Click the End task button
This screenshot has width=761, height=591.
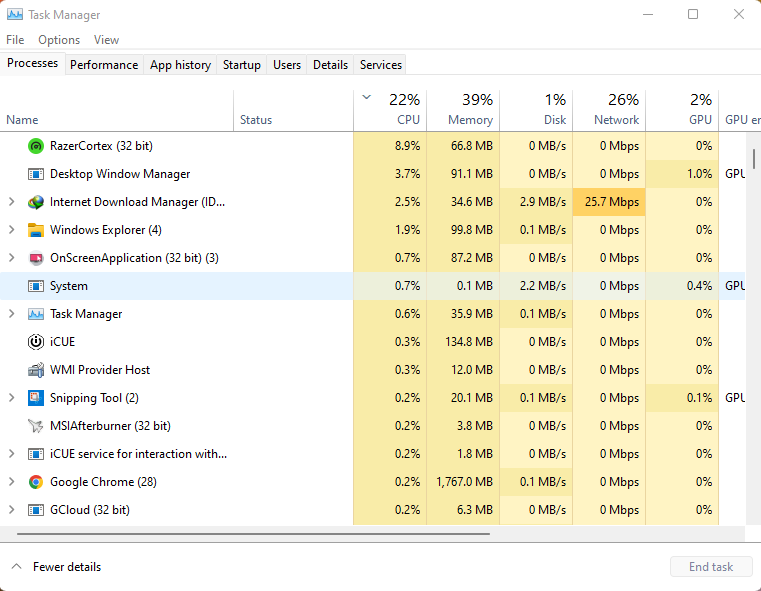[x=711, y=567]
